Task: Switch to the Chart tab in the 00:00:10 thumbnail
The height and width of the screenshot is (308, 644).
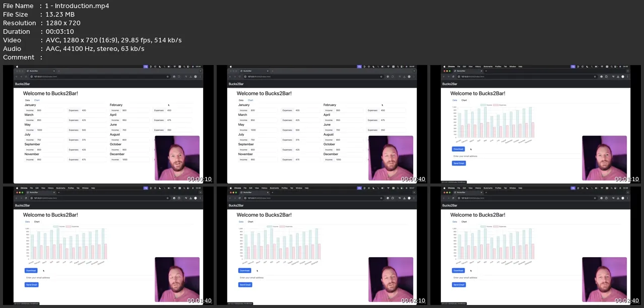Action: [37, 100]
